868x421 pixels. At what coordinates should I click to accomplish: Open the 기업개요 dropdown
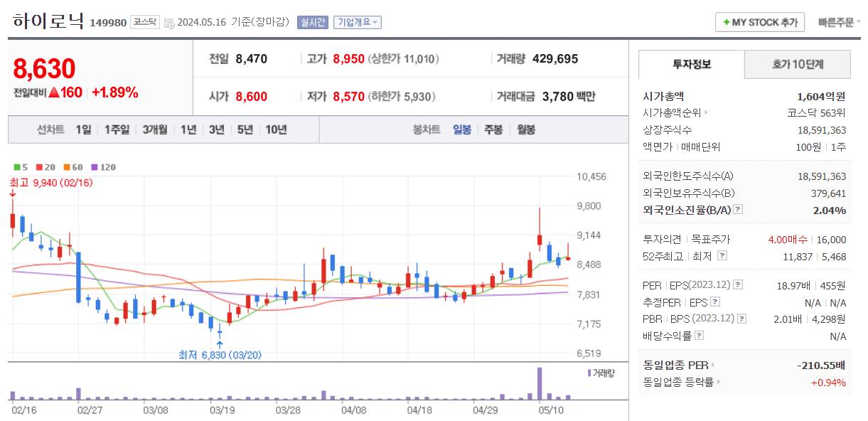click(357, 22)
